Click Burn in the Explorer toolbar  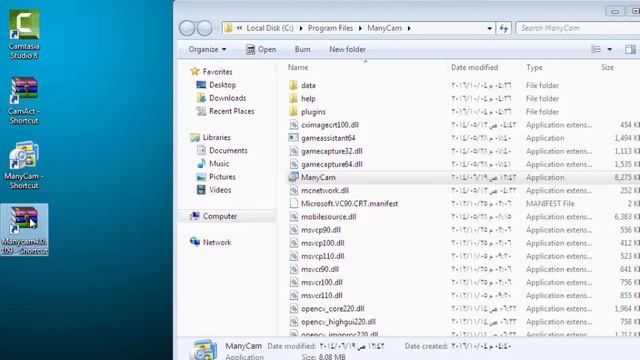point(302,49)
